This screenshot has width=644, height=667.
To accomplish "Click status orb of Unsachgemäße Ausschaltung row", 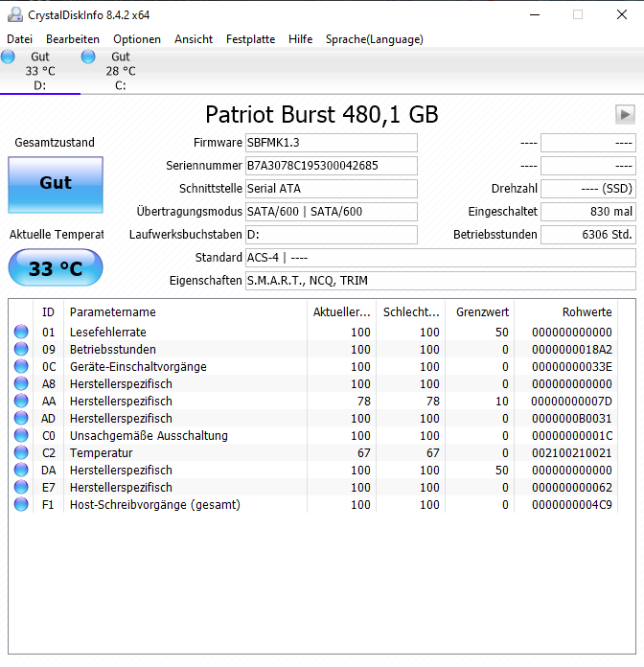I will tap(21, 435).
